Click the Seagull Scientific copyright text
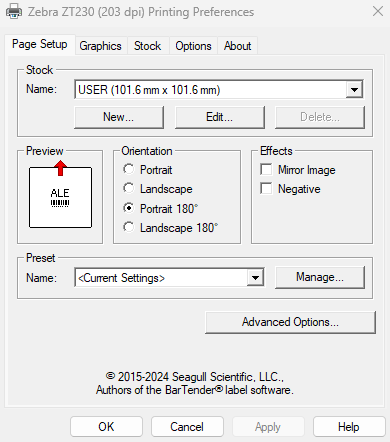Screen dimensions: 390x442 pos(195,383)
